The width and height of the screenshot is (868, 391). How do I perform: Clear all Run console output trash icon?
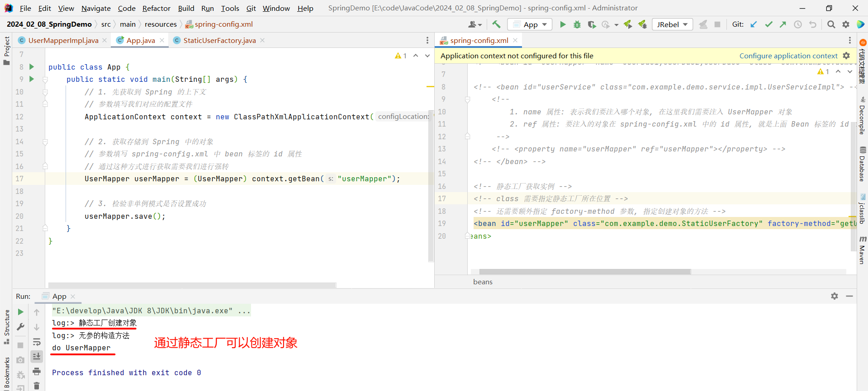[37, 386]
